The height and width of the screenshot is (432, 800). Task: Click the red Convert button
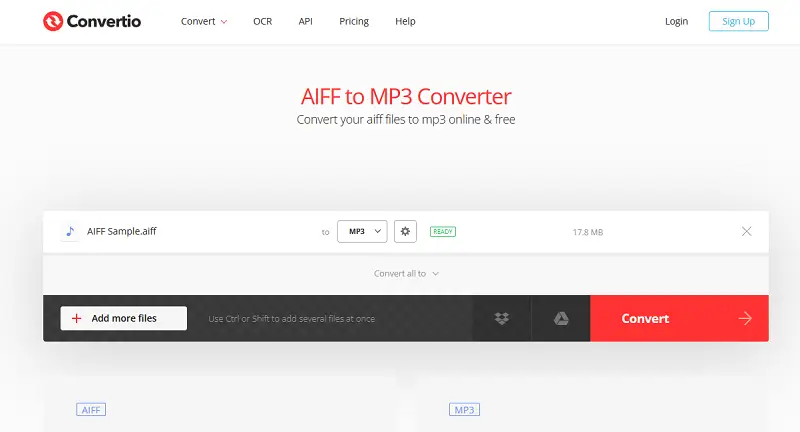[679, 318]
